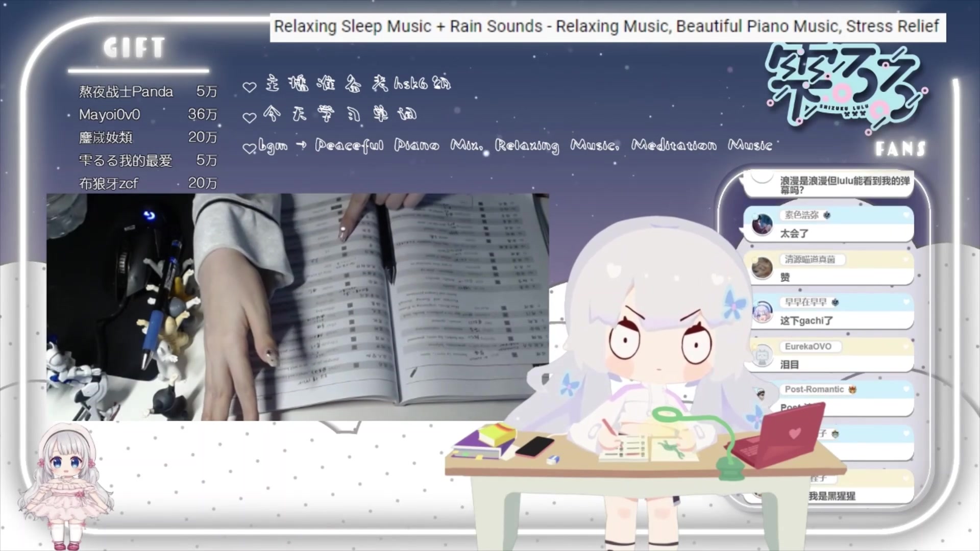Click EurekaOVO's default avatar icon
Screen dimensions: 980x551
(x=762, y=356)
